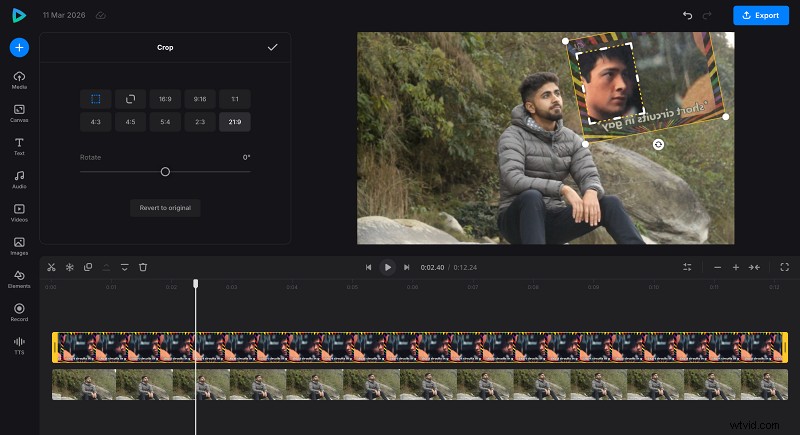The image size is (800, 435).
Task: Skip to the previous clip
Action: pos(368,267)
